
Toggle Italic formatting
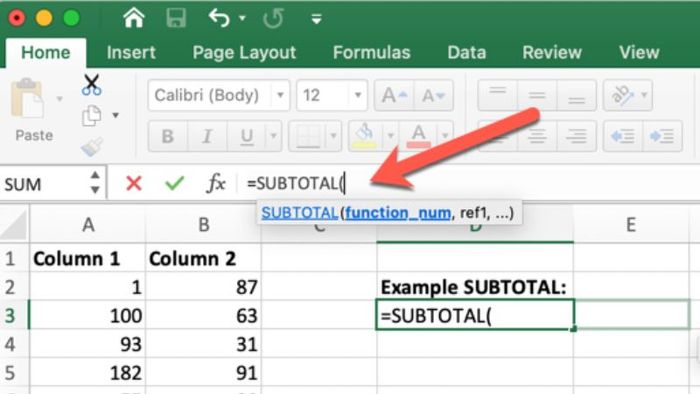coord(207,136)
